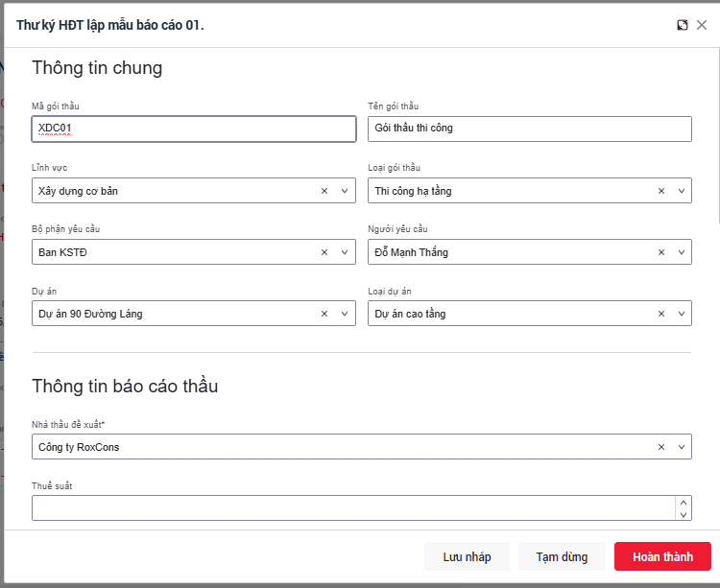Clear the Loại dự án selection
The width and height of the screenshot is (720, 588).
pos(660,314)
